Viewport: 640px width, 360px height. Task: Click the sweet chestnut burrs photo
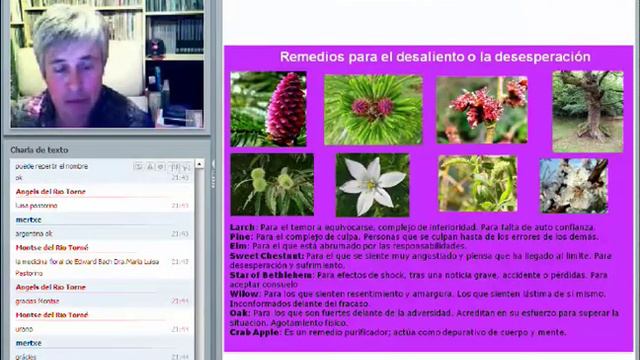point(272,184)
